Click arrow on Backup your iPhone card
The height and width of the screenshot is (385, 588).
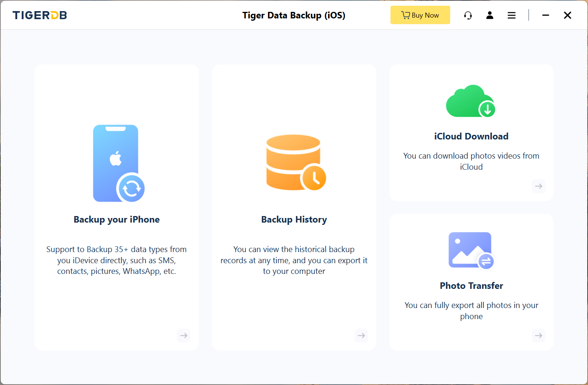point(184,336)
